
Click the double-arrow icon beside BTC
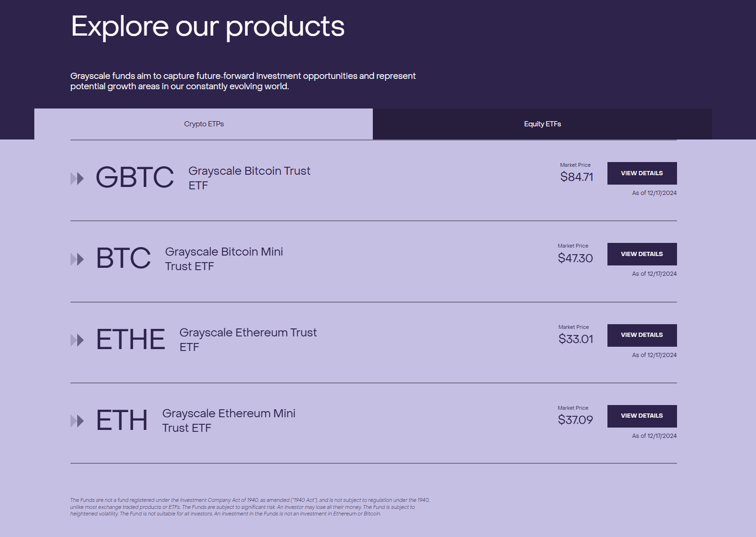point(77,259)
